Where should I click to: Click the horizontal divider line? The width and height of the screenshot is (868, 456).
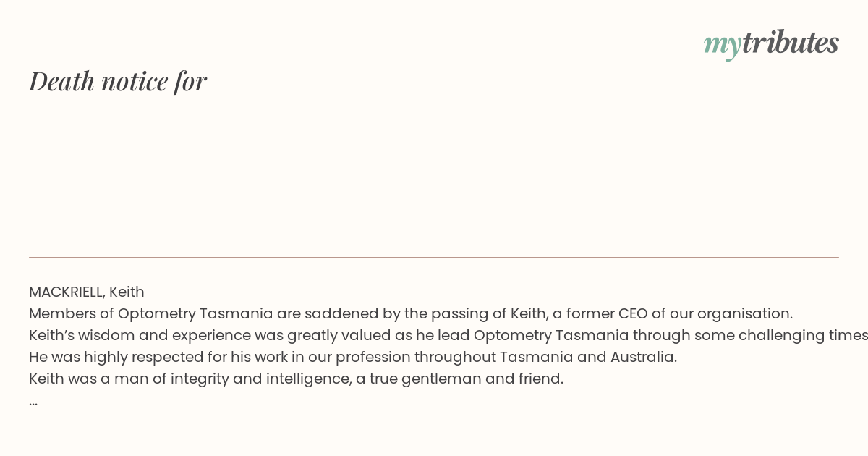[434, 257]
